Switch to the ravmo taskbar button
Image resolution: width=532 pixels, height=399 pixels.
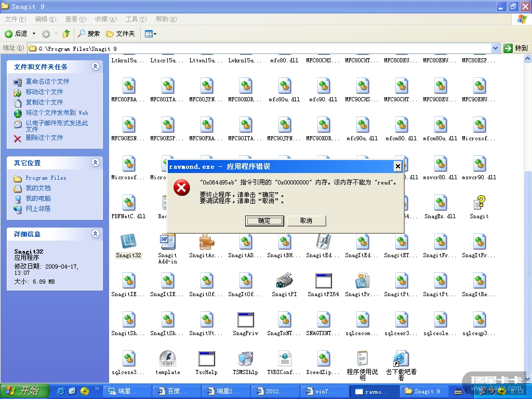point(374,391)
